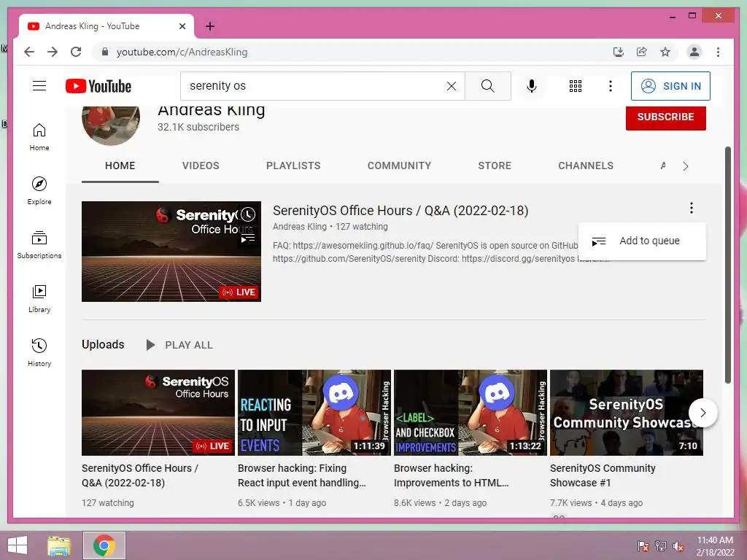
Task: Click PLAY ALL for Uploads
Action: 179,345
